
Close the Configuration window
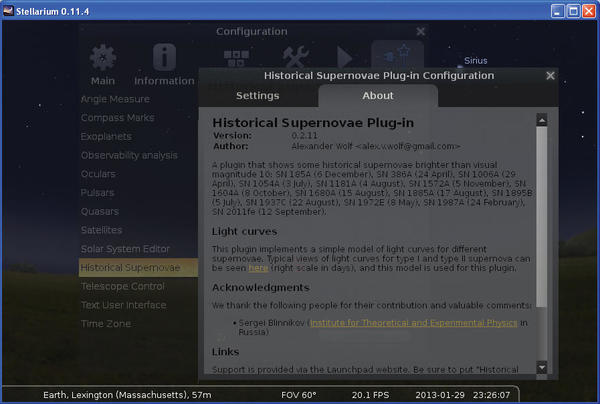click(x=421, y=31)
